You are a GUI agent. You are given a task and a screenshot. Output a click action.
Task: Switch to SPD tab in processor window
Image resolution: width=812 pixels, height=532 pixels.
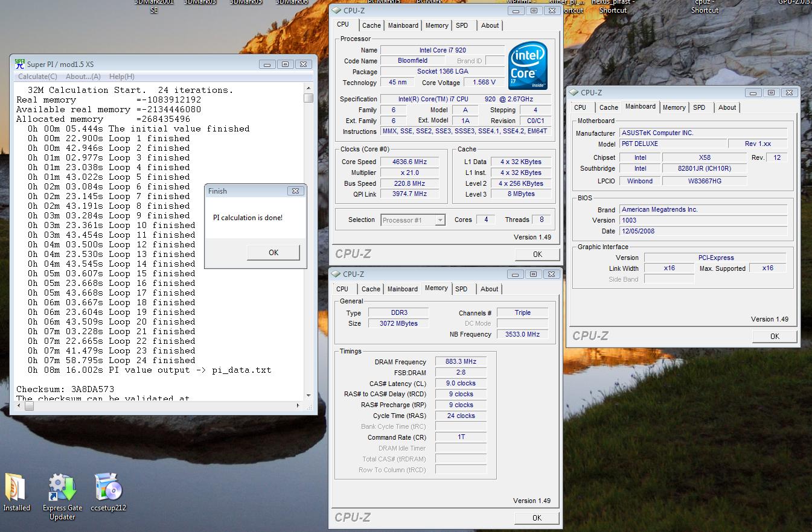[462, 25]
